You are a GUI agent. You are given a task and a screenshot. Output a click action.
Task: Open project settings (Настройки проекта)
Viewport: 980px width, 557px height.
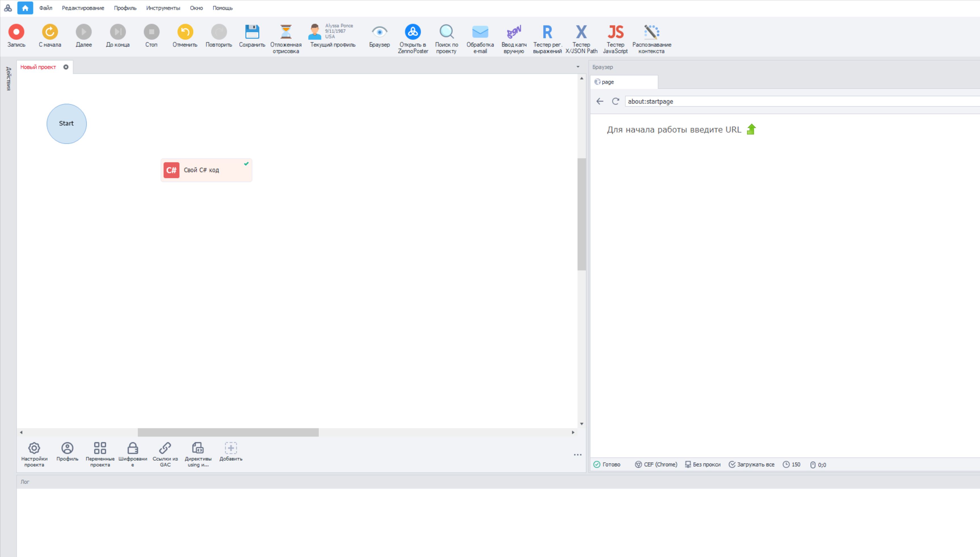pos(34,448)
